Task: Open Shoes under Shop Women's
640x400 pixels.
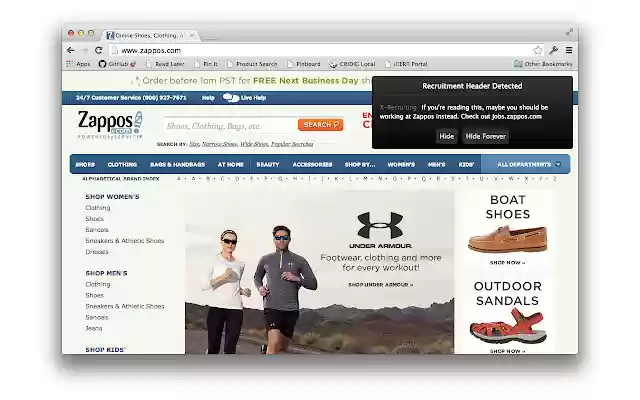Action: [94, 219]
